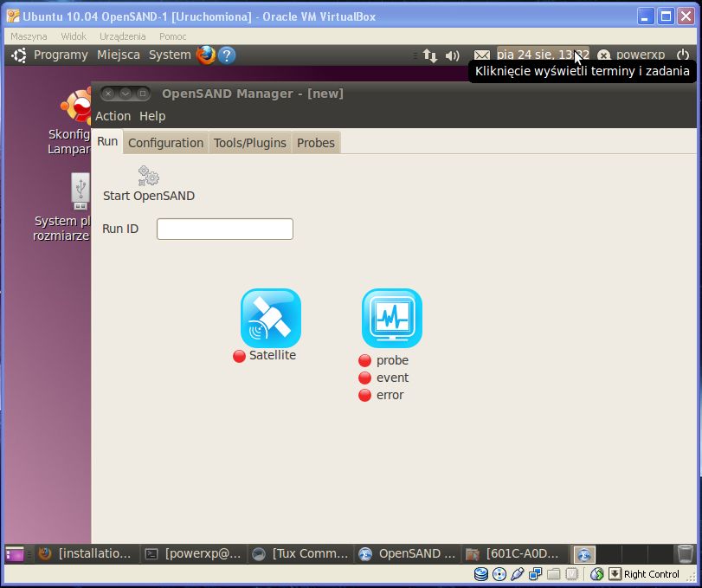Click the VirtualBox optical disc status icon
702x588 pixels.
click(x=499, y=574)
